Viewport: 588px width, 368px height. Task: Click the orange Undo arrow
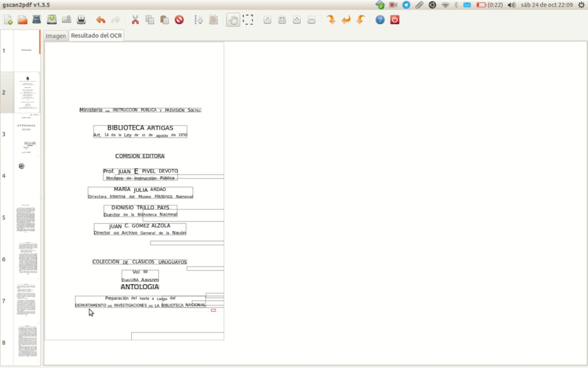101,20
